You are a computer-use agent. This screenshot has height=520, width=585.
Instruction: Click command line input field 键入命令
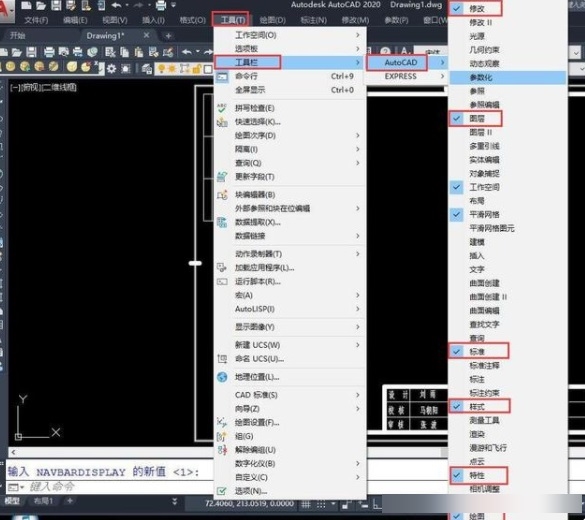pos(119,487)
